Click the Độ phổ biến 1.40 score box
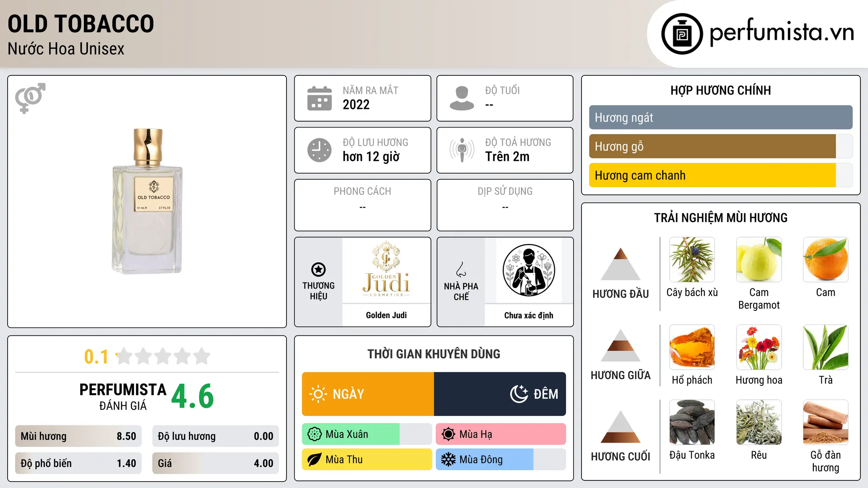 point(78,463)
